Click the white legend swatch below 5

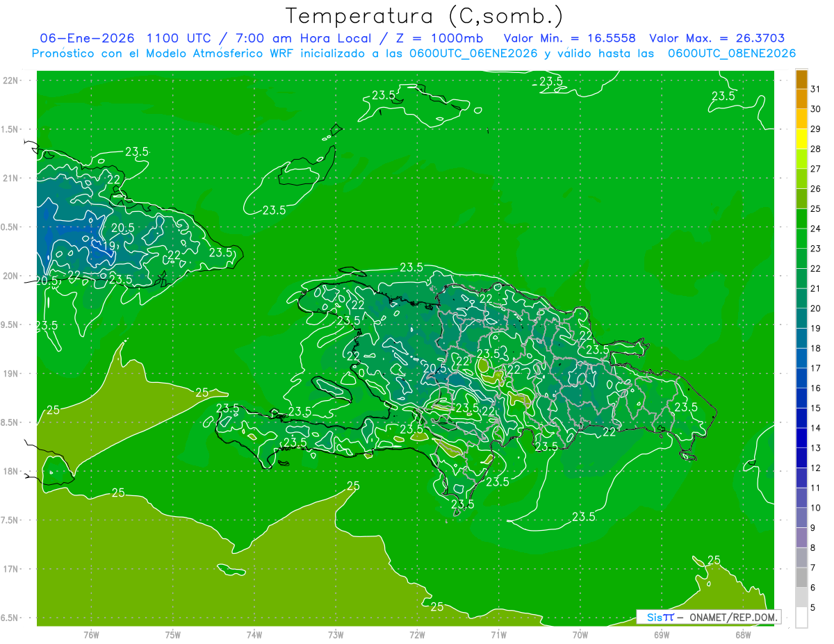click(801, 618)
